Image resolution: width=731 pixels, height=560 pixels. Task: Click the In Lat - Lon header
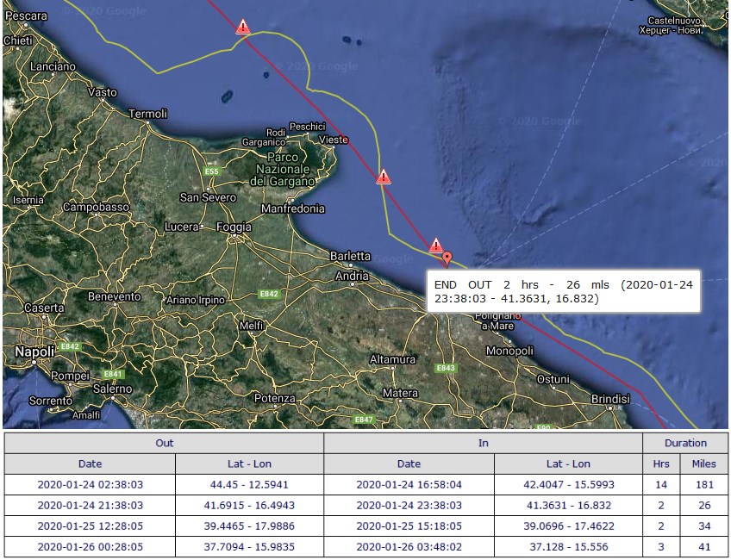coord(568,464)
